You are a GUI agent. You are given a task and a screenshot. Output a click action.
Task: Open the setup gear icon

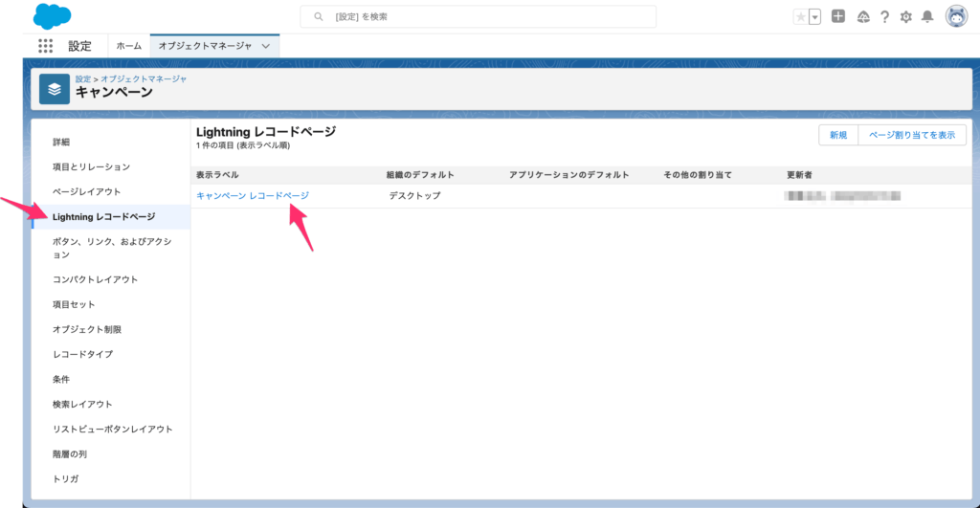[905, 17]
